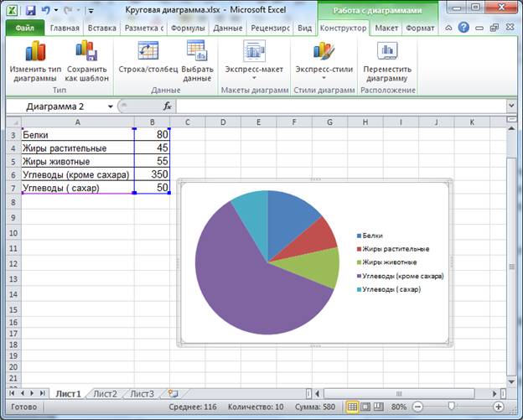Open the Undo history dropdown arrow
The height and width of the screenshot is (420, 523).
coord(56,10)
